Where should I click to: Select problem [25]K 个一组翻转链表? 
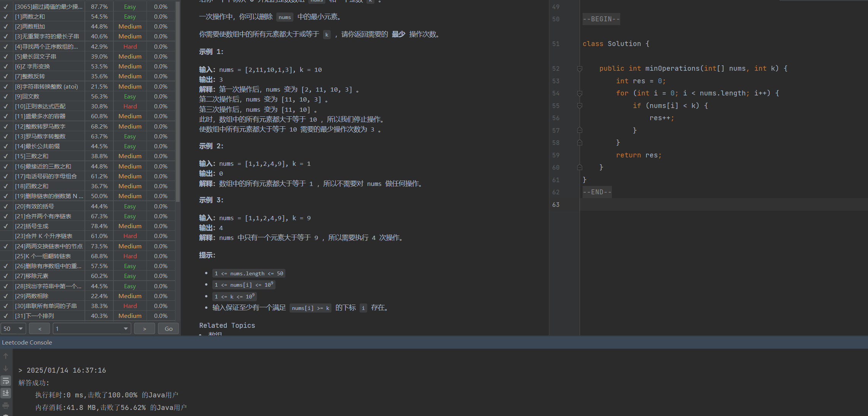point(43,256)
